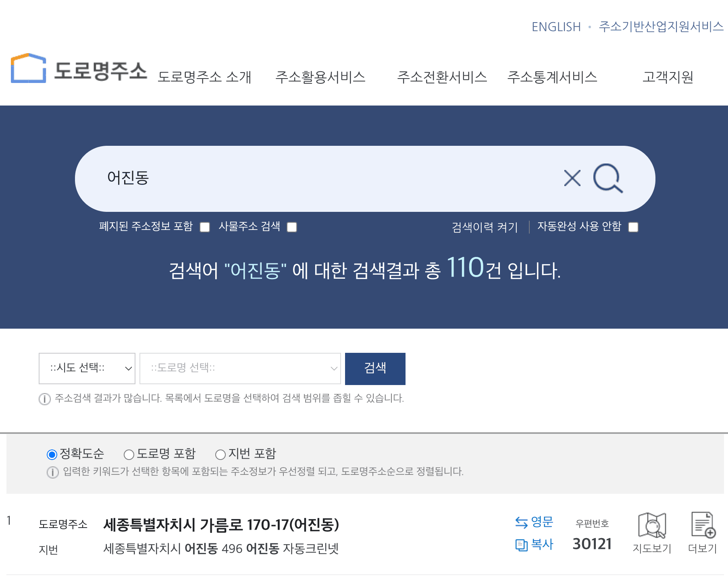Select the 도로명 포함 radio button
This screenshot has height=584, width=728.
pos(129,454)
